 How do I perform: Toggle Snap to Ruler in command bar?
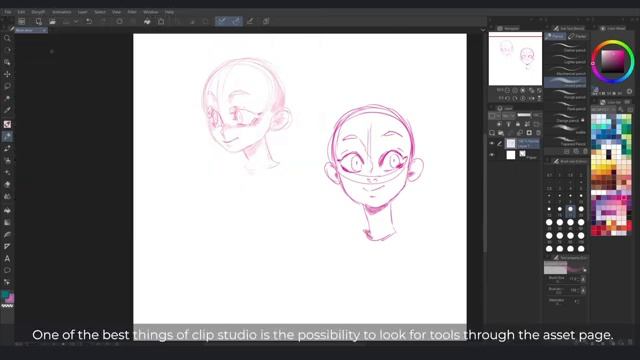[x=222, y=21]
